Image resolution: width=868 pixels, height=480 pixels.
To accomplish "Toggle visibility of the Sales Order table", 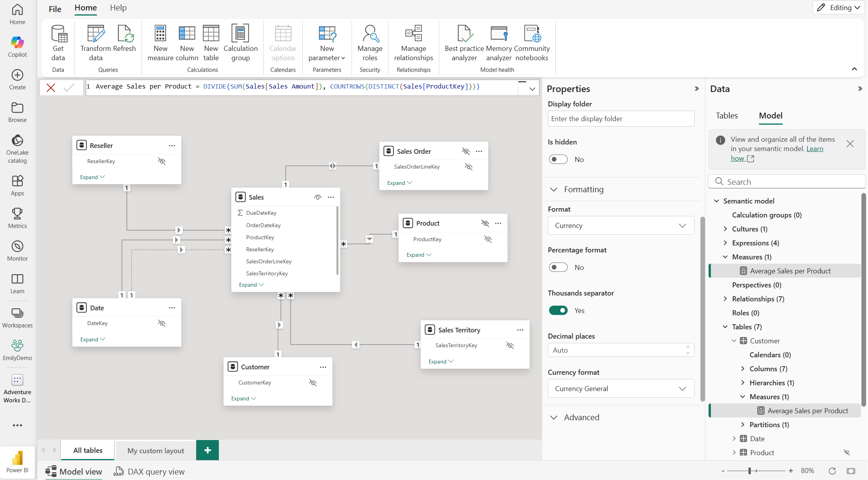I will point(466,151).
